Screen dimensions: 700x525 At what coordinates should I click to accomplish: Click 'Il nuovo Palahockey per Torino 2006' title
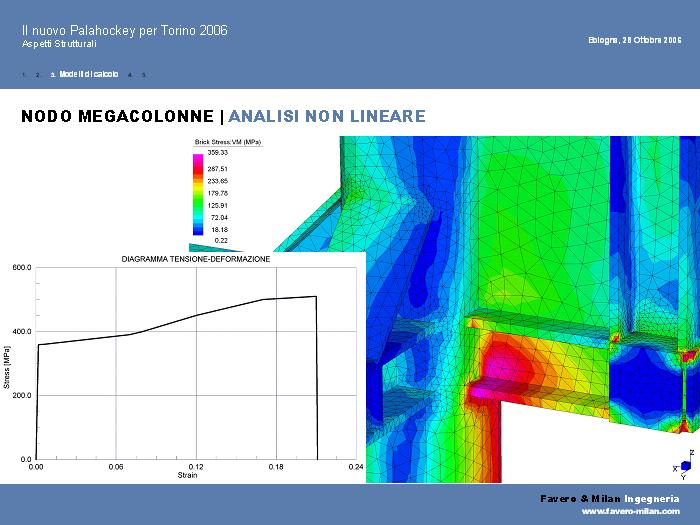pos(124,30)
